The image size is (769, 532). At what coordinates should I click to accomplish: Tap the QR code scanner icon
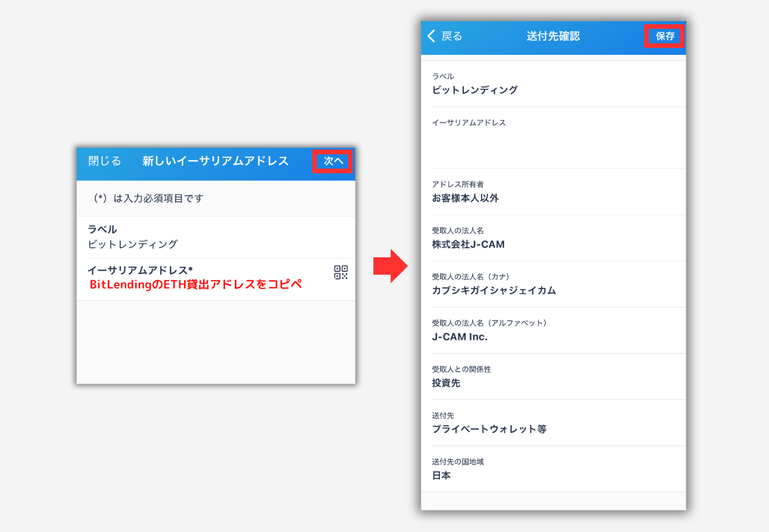pyautogui.click(x=341, y=273)
